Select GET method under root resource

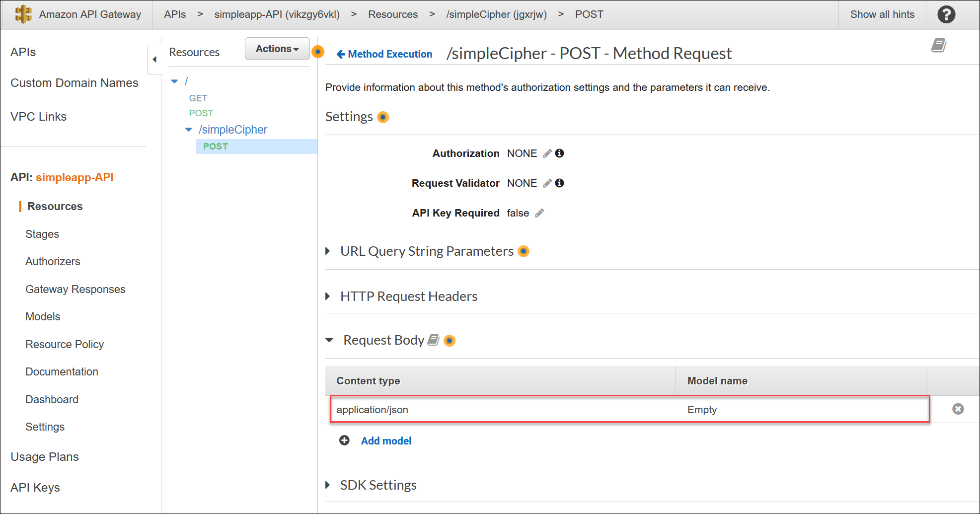[x=198, y=98]
